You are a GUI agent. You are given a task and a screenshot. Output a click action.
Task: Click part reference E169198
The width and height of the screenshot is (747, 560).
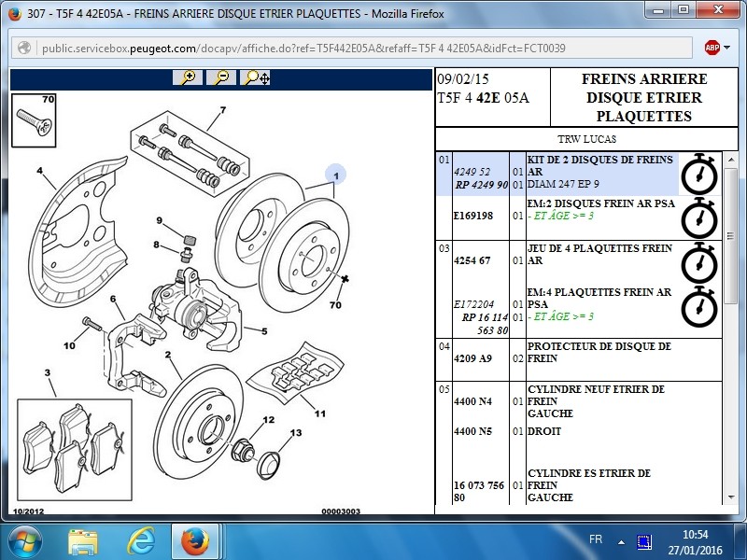(x=473, y=216)
